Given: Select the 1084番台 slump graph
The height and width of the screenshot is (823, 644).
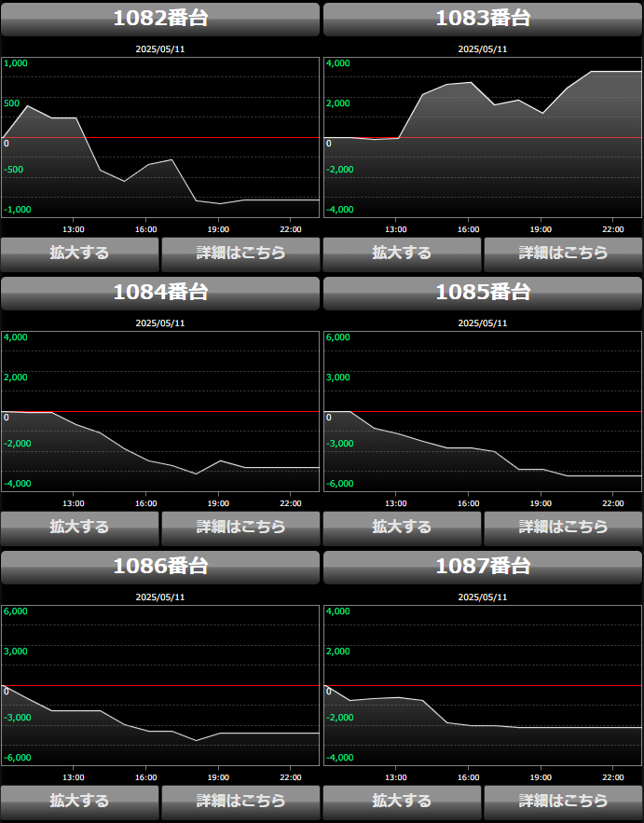Looking at the screenshot, I should pyautogui.click(x=160, y=411).
